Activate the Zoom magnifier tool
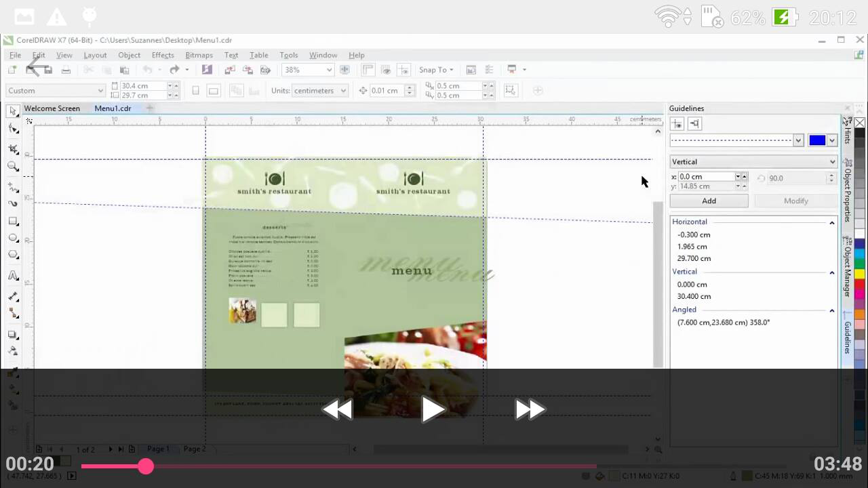The image size is (868, 488). (13, 167)
